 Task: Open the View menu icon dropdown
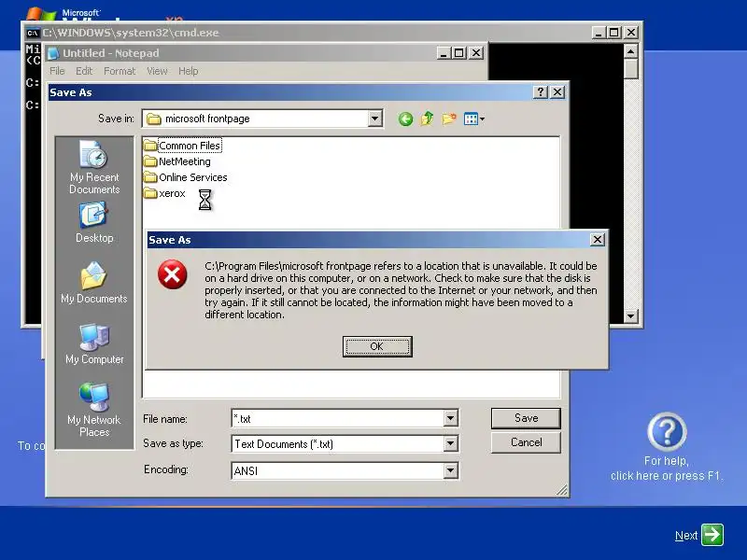click(x=474, y=119)
